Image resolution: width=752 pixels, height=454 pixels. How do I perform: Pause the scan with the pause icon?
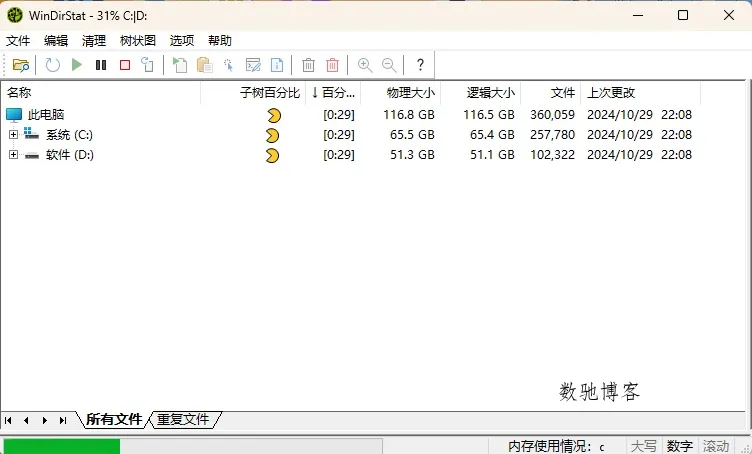(x=101, y=65)
